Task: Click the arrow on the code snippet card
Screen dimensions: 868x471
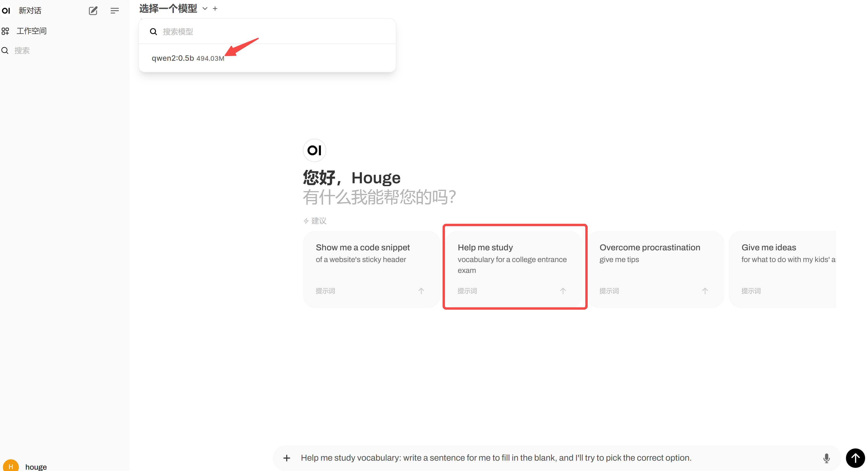Action: pos(421,291)
